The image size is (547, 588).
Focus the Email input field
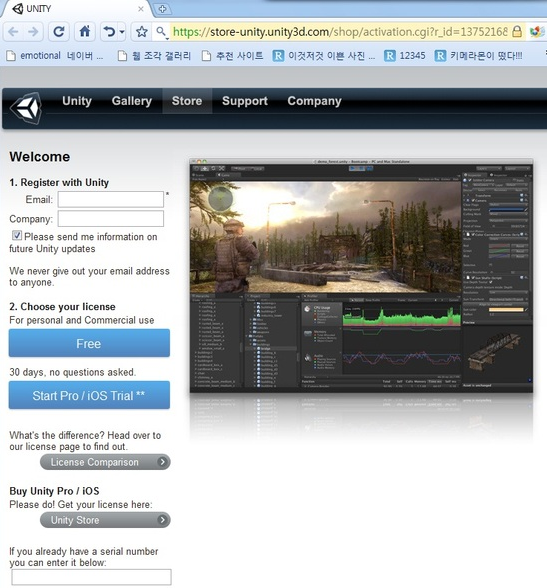click(x=111, y=199)
